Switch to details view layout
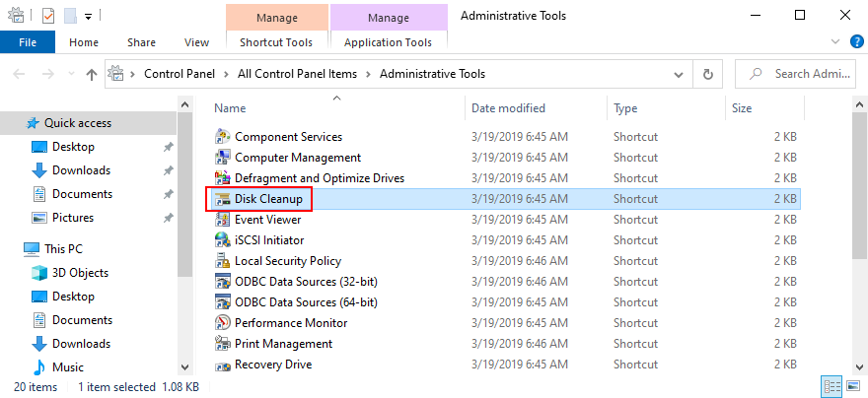The image size is (868, 398). 829,387
